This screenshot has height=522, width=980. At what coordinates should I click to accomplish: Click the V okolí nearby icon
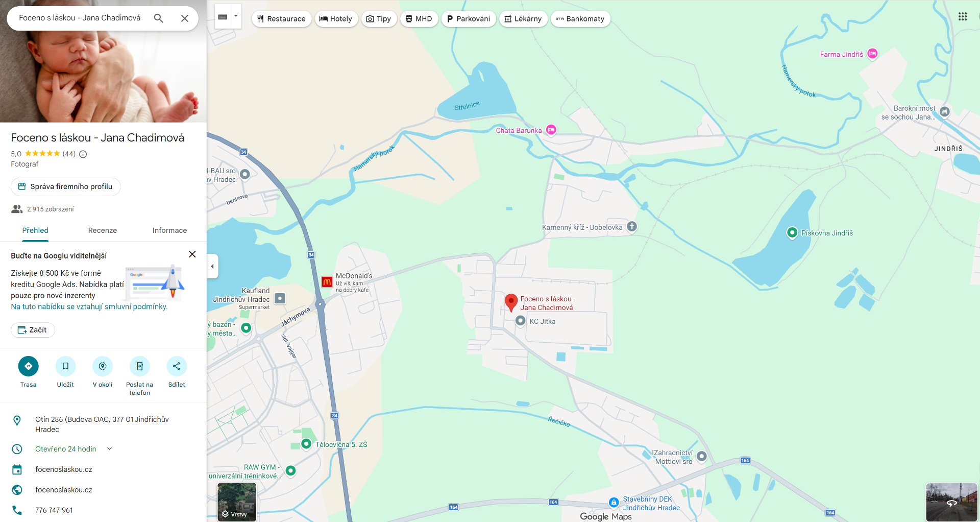[x=103, y=366]
